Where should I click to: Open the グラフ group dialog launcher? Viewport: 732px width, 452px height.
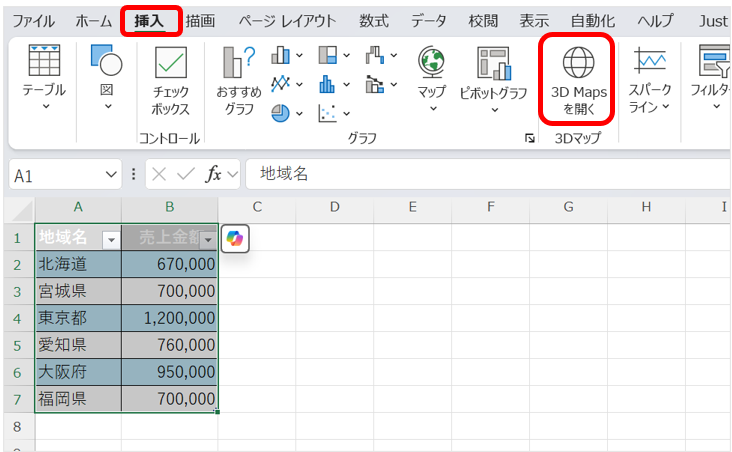529,138
